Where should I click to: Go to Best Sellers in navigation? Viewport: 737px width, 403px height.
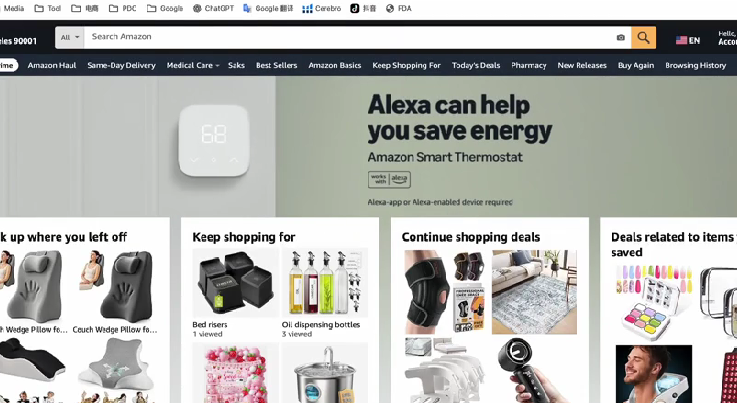276,65
